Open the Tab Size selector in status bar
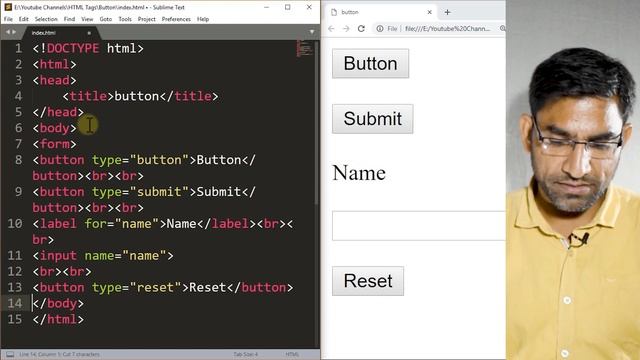Viewport: 640px width, 360px height. [x=245, y=354]
